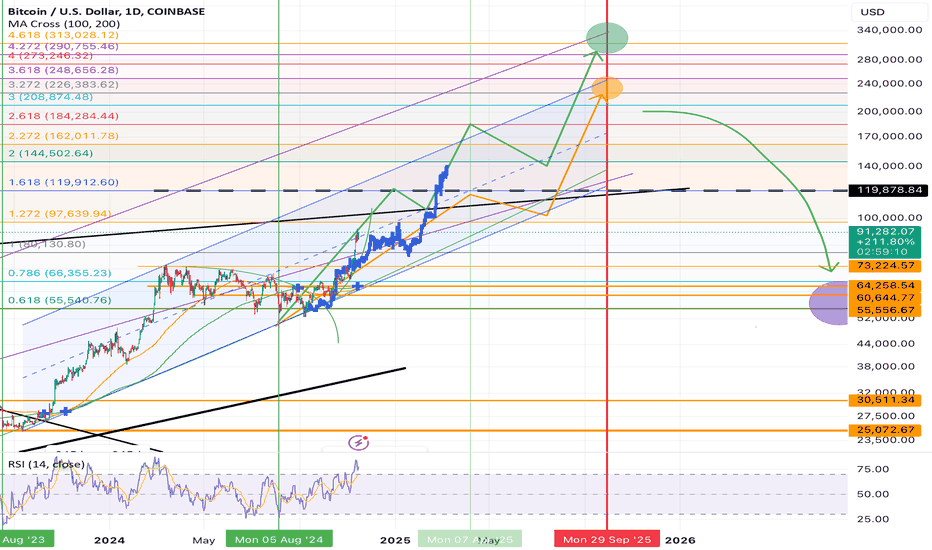
Task: Select the USD currency button
Action: 889,12
